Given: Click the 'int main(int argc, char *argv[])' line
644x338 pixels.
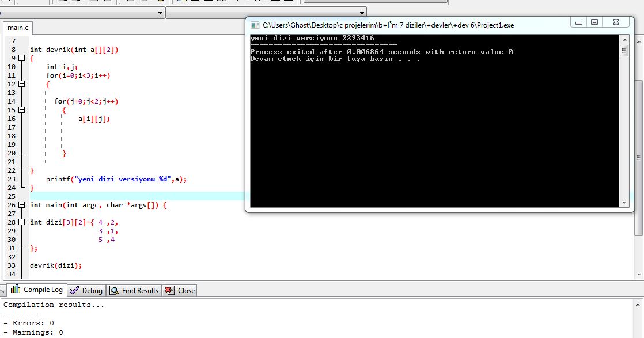Looking at the screenshot, I should (x=98, y=205).
